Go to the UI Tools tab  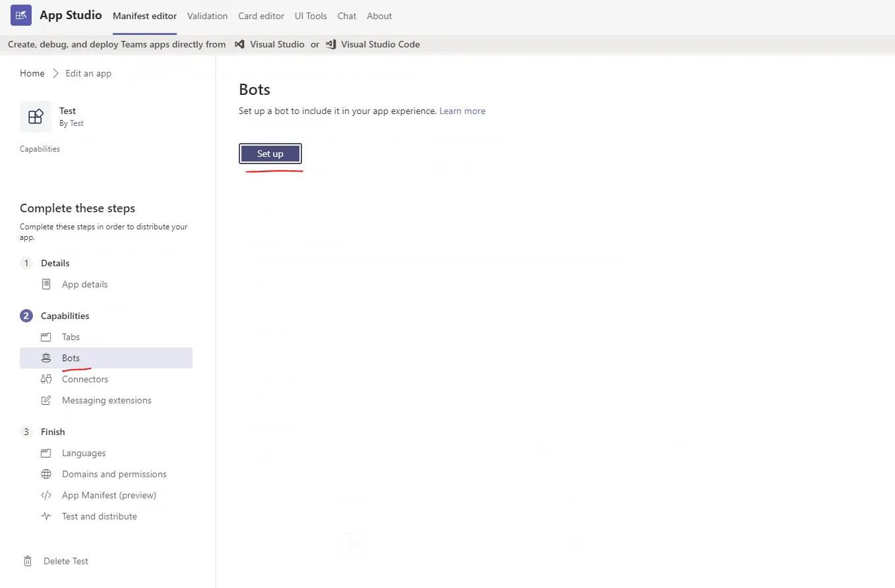pos(311,16)
